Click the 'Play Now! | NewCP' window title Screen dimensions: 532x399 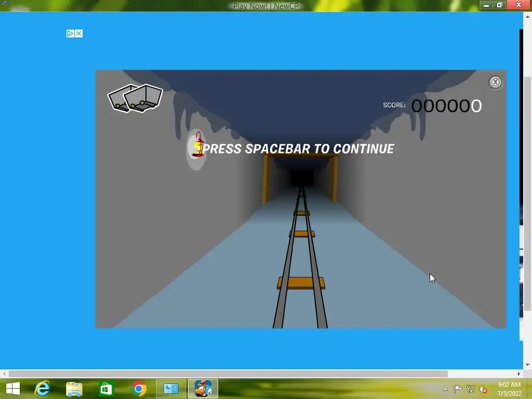[265, 6]
